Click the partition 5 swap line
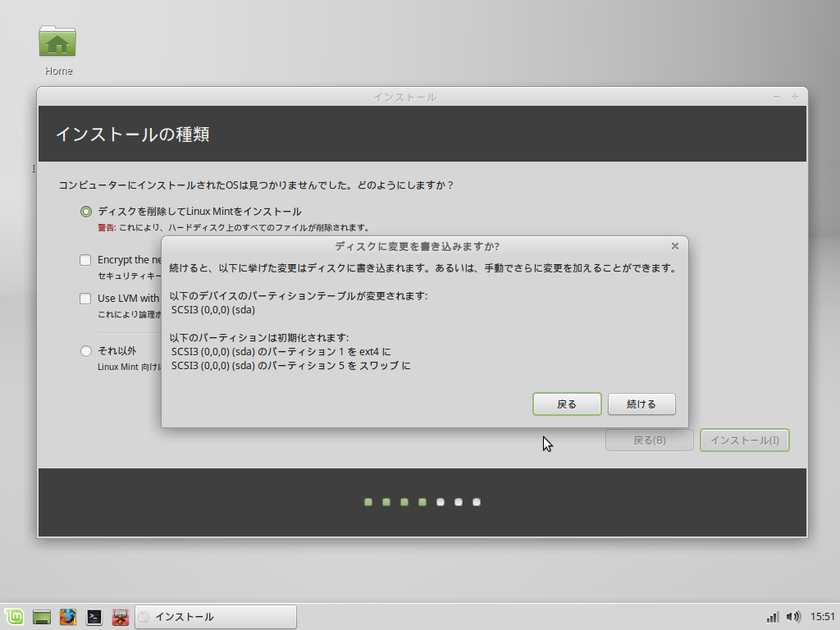 (291, 366)
